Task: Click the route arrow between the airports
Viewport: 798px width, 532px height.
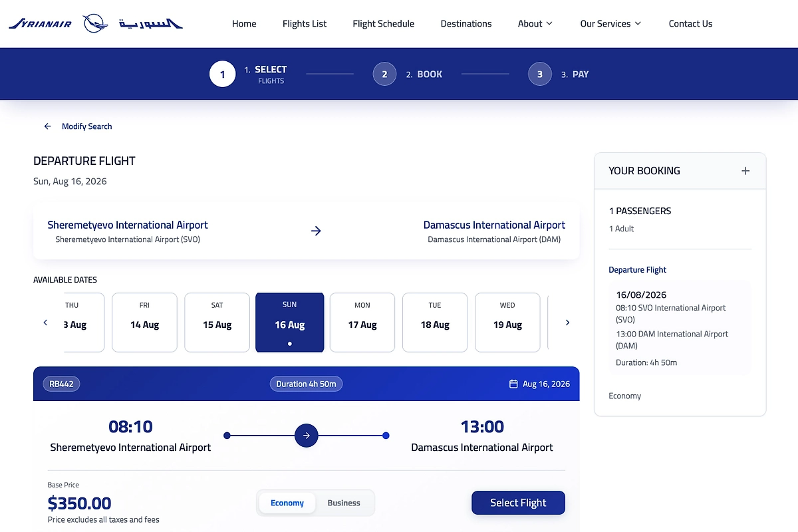Action: [x=316, y=231]
